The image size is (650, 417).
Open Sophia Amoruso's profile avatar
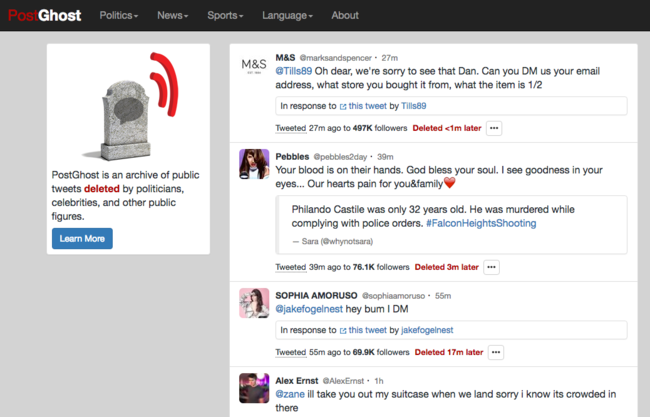click(254, 303)
